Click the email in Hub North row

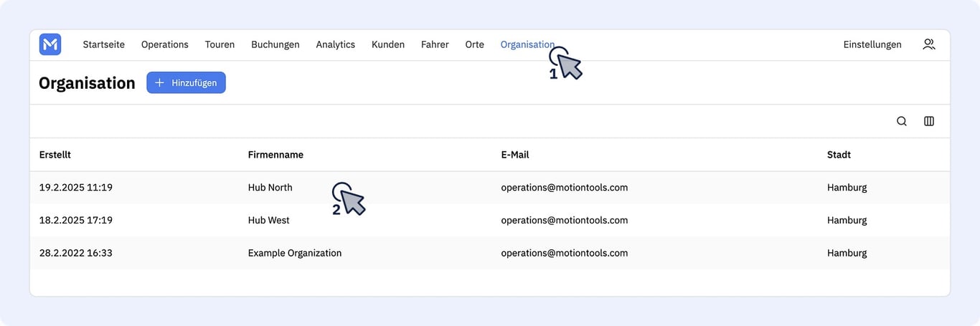564,188
